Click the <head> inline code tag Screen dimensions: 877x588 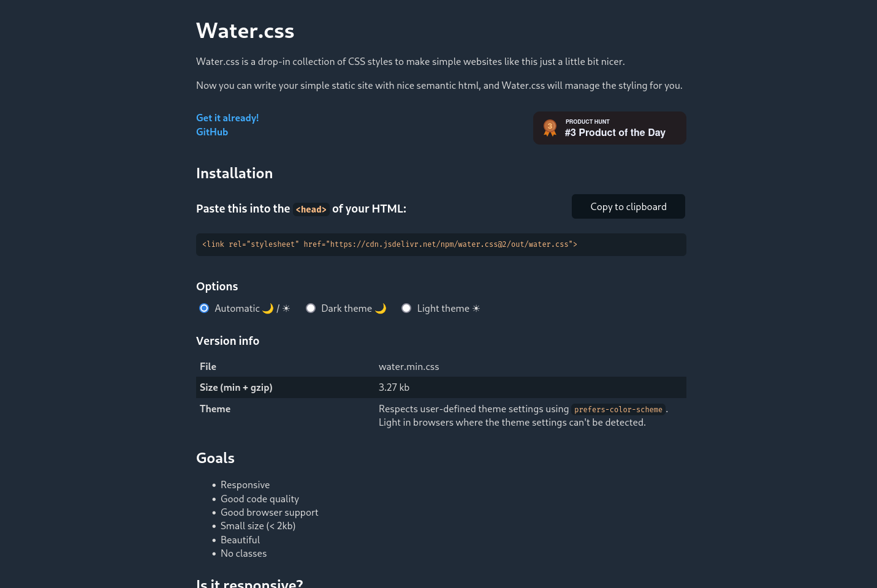(311, 209)
